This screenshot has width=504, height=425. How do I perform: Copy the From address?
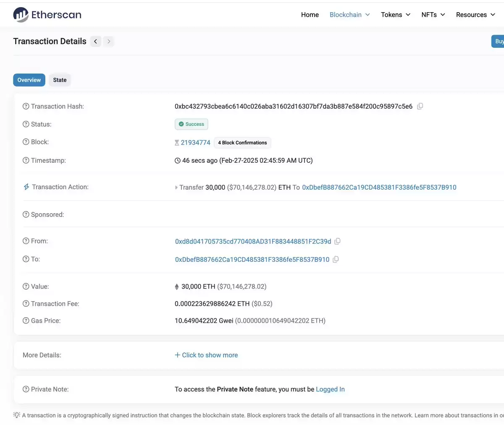coord(337,241)
